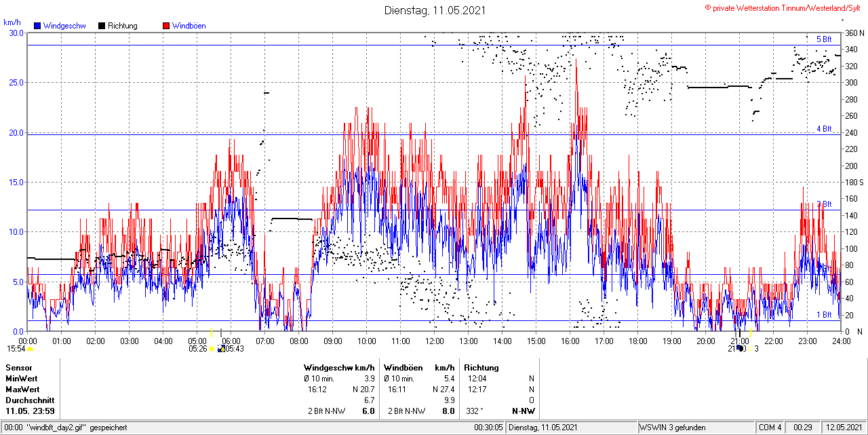Click the status bar date Dienstag, 11.05.2021
This screenshot has height=435, width=868.
pos(542,428)
